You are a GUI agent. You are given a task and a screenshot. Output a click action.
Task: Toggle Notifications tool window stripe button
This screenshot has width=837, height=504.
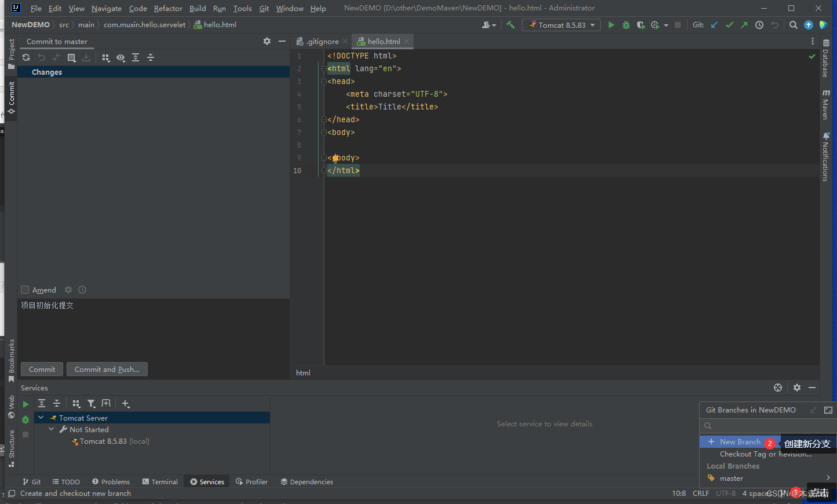pyautogui.click(x=826, y=157)
